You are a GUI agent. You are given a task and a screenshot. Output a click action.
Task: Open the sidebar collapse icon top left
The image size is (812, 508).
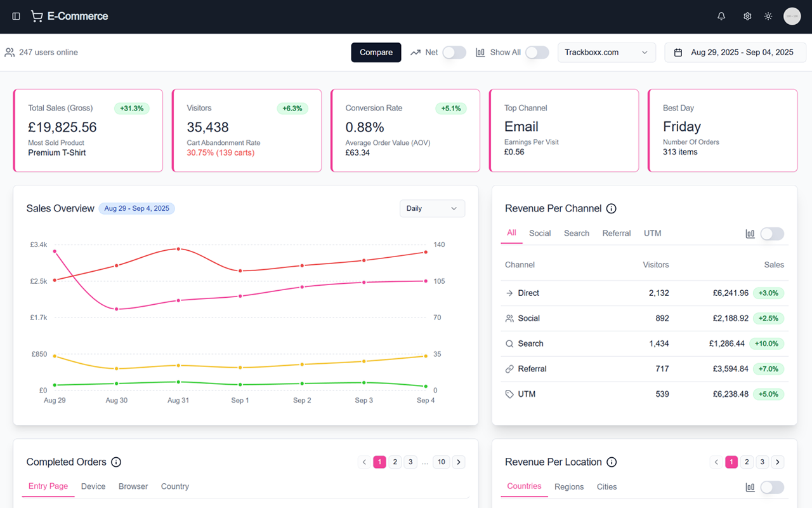(15, 16)
